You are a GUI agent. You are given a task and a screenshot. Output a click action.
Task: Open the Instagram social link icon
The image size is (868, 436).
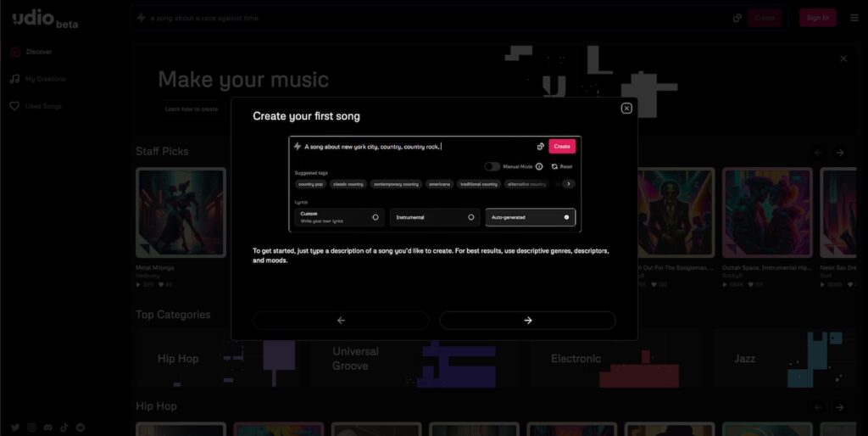pos(31,428)
